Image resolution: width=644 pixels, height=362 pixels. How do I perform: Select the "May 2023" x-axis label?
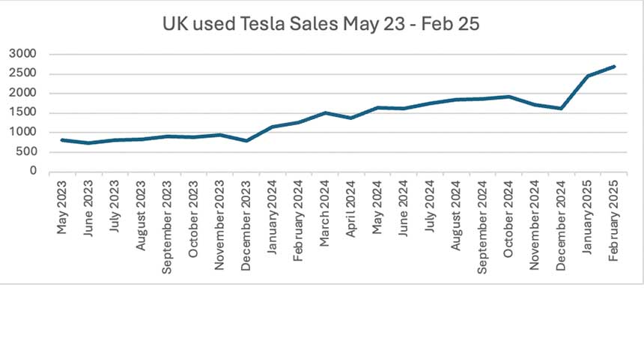pyautogui.click(x=61, y=205)
